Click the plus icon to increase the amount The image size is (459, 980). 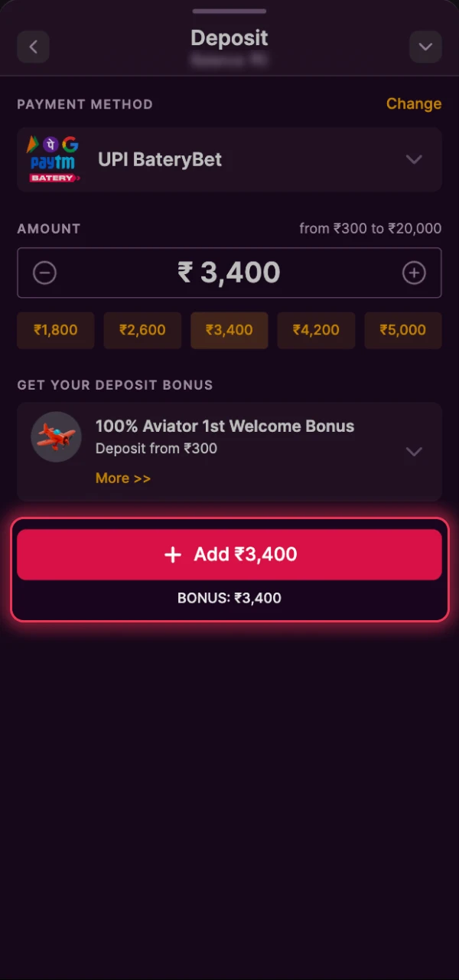pos(414,273)
